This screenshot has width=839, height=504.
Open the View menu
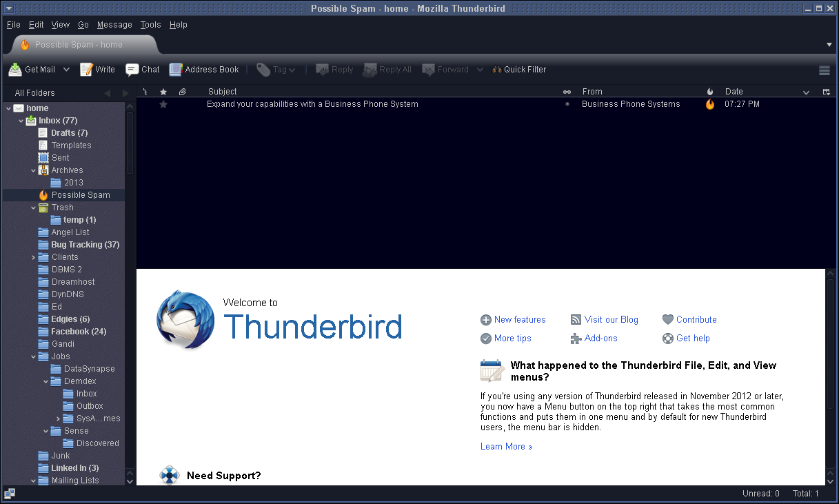61,25
